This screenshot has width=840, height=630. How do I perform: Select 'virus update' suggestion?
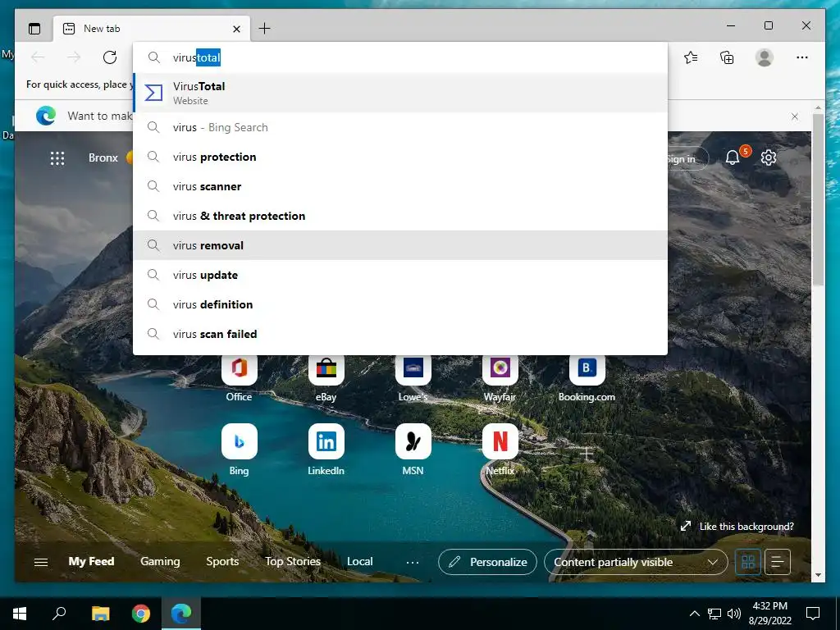(x=400, y=275)
